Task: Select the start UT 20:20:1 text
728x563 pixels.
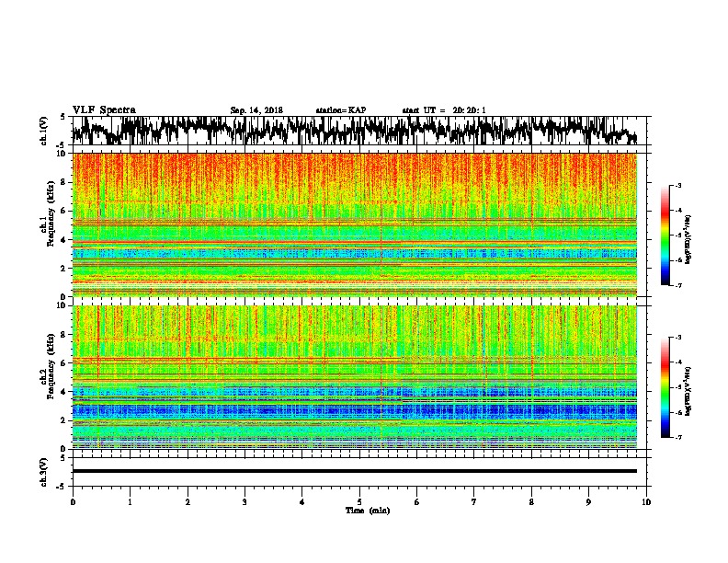Action: [444, 110]
